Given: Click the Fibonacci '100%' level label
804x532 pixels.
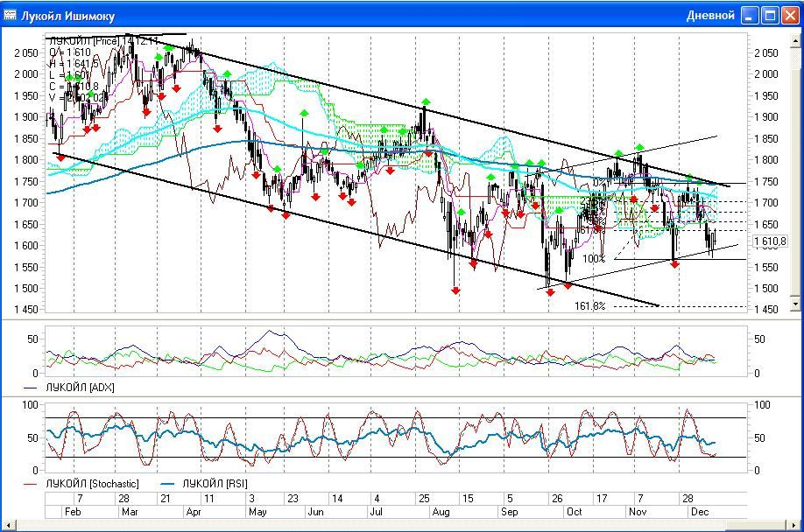Looking at the screenshot, I should tap(594, 259).
